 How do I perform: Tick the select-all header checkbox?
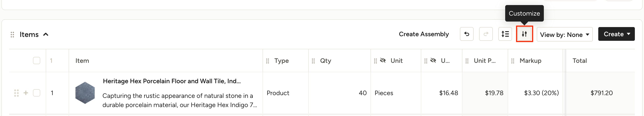pos(37,61)
